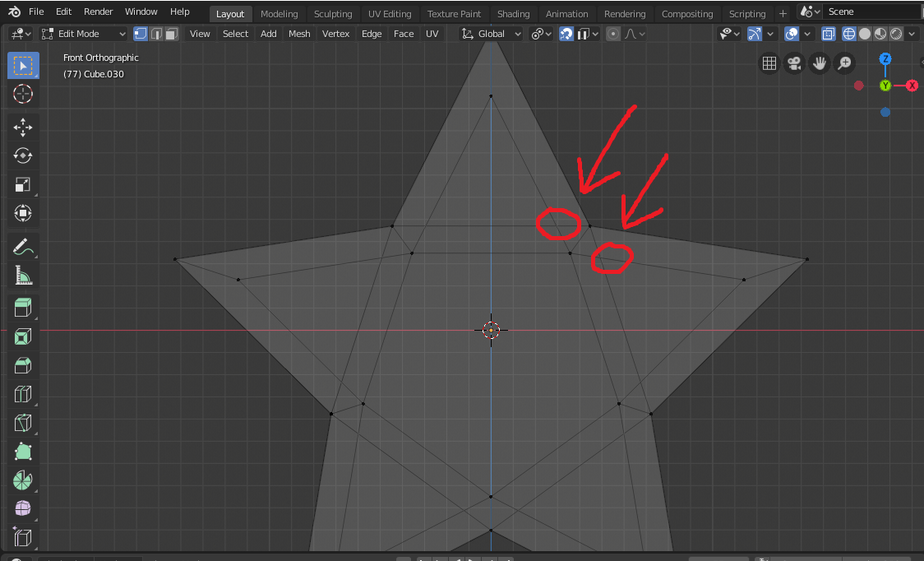Open shading options dropdown arrow

pyautogui.click(x=911, y=34)
